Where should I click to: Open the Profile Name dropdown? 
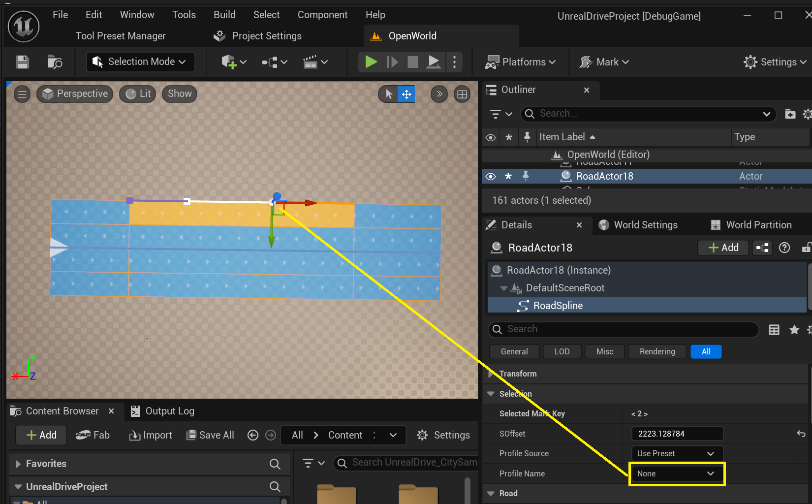click(x=677, y=473)
